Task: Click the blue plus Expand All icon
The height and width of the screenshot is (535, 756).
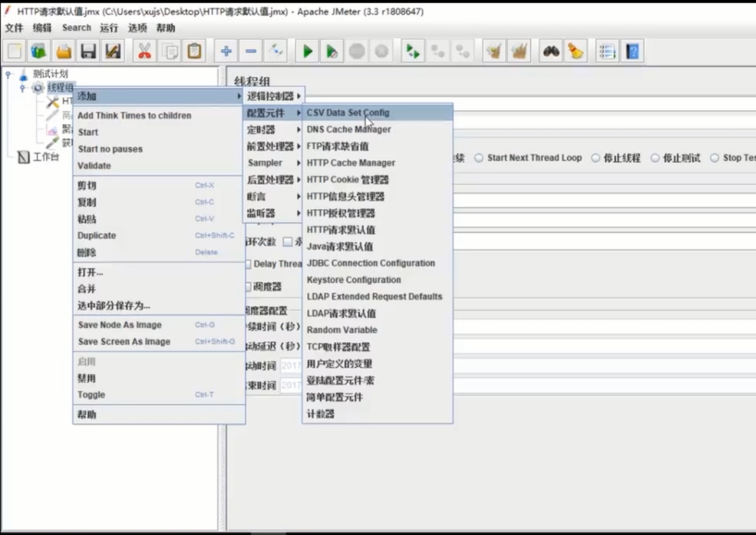Action: pos(226,51)
